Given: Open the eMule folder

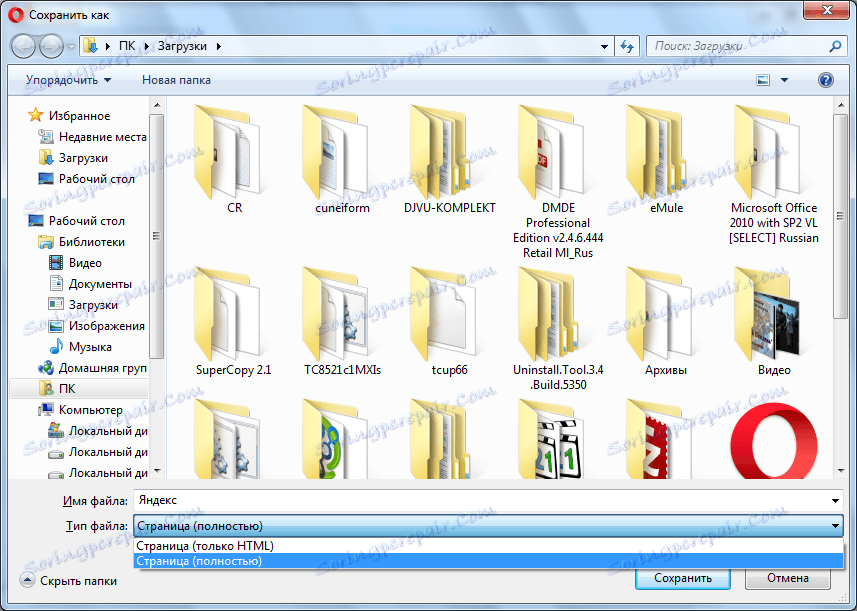Looking at the screenshot, I should pyautogui.click(x=666, y=158).
